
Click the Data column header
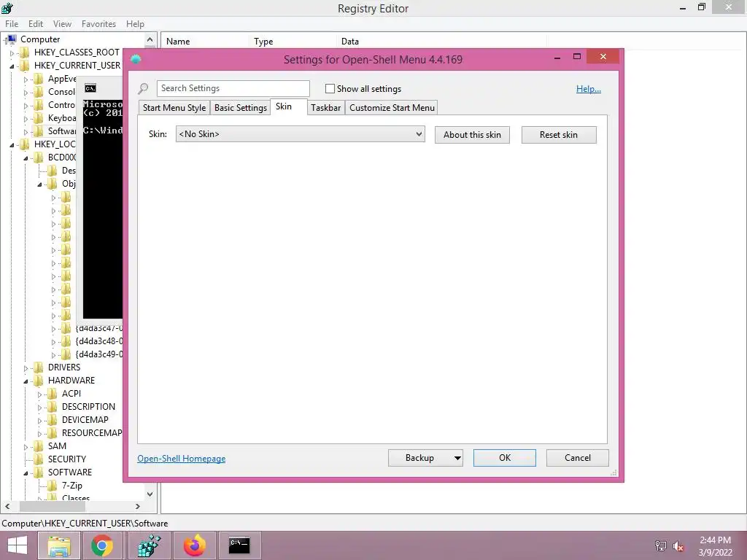(x=441, y=42)
